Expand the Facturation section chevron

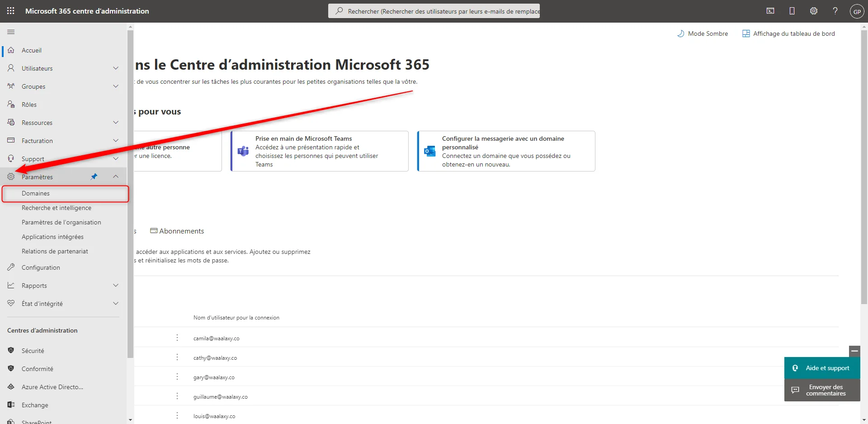pyautogui.click(x=116, y=141)
